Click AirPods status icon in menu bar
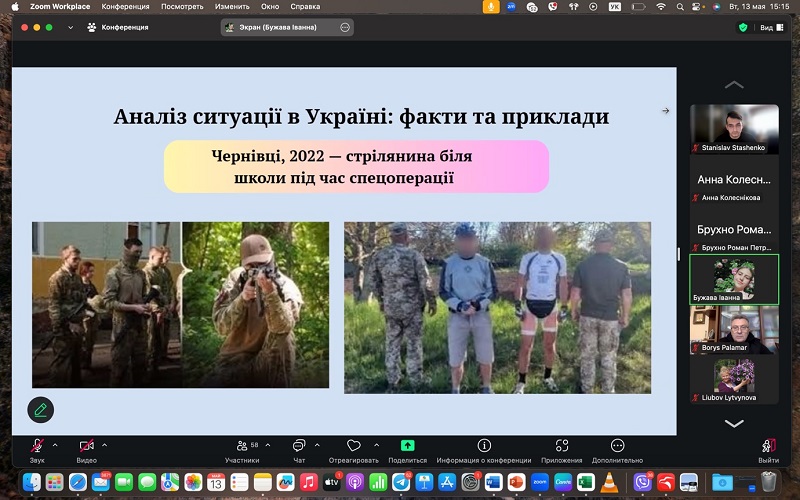Image resolution: width=800 pixels, height=500 pixels. (573, 7)
